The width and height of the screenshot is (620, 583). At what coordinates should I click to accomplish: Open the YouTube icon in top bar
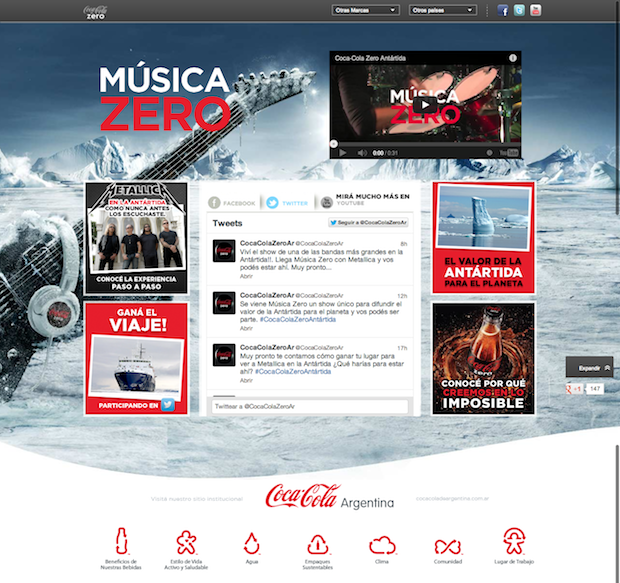pyautogui.click(x=535, y=10)
